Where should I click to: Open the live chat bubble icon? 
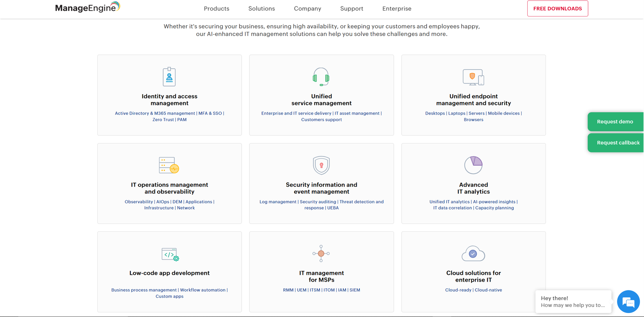(628, 302)
